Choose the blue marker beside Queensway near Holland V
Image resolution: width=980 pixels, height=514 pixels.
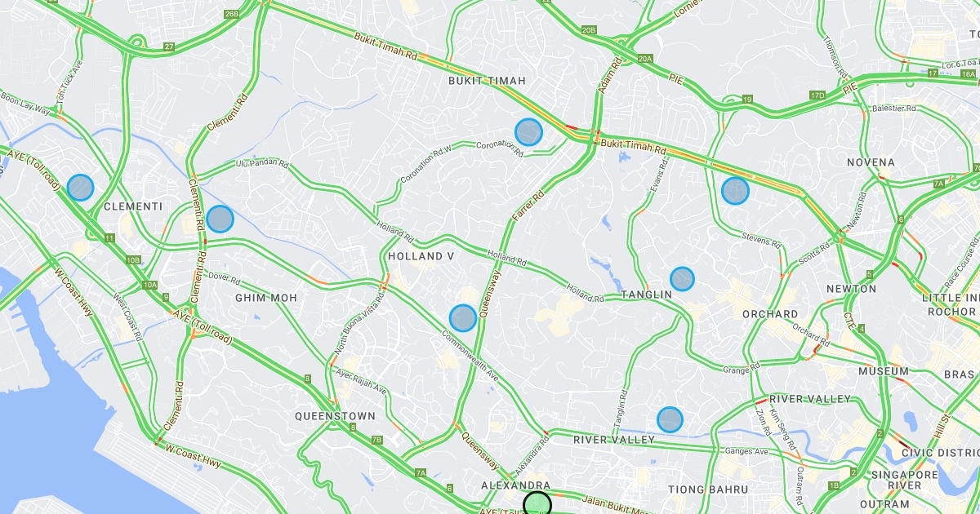click(x=463, y=318)
